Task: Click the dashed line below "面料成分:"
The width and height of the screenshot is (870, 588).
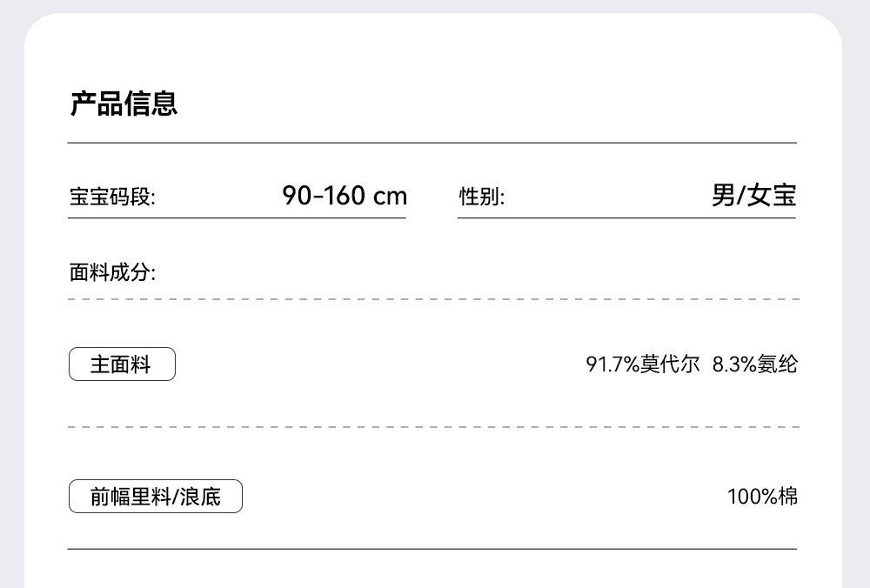Action: pyautogui.click(x=432, y=298)
